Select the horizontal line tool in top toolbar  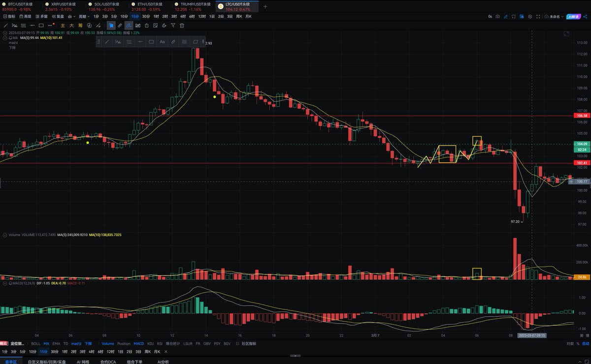(x=32, y=25)
